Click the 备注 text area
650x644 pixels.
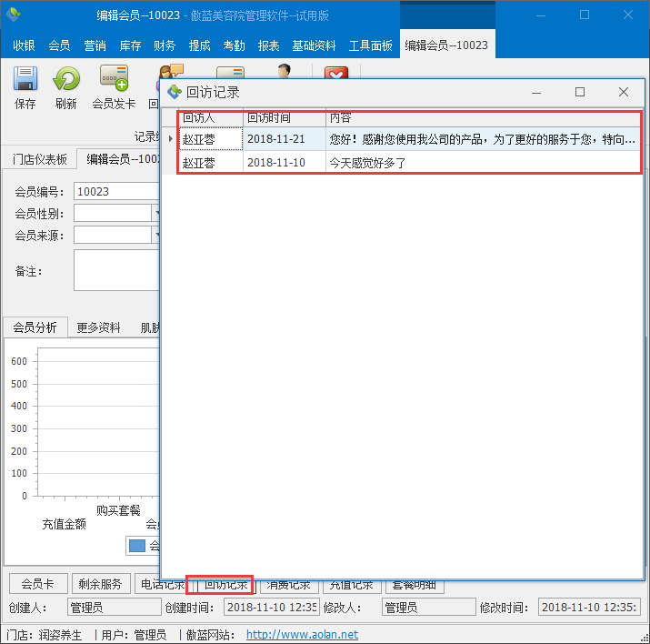coord(117,270)
